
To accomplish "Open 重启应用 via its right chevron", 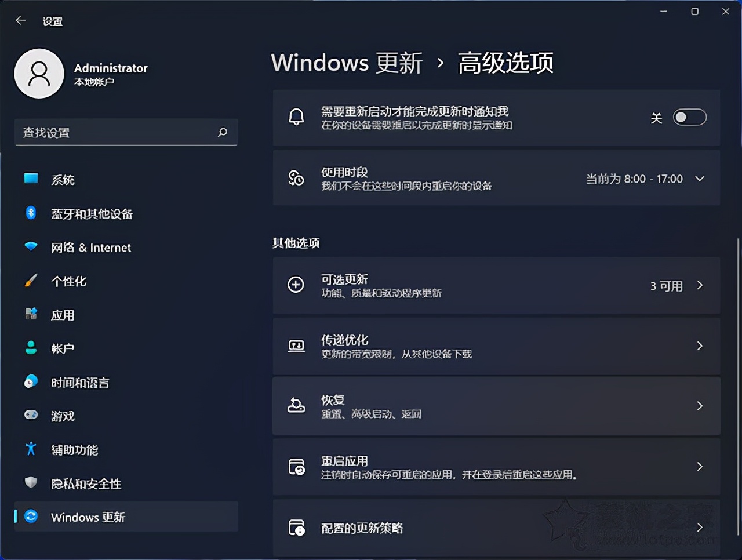I will coord(700,467).
